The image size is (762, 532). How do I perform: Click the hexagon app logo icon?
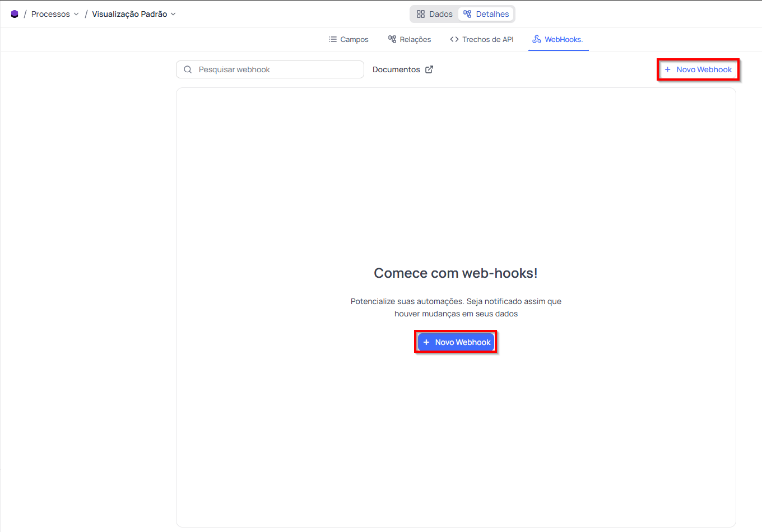14,13
